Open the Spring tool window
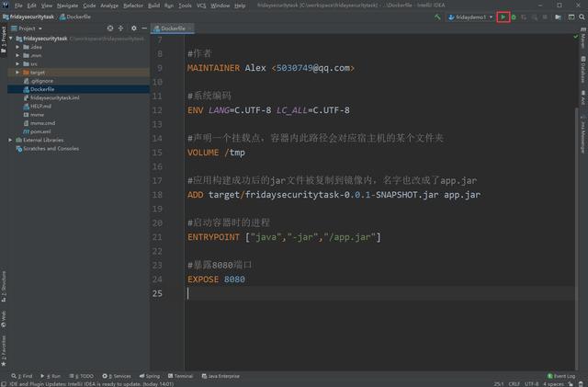Viewport: 588px width, 387px height. click(150, 376)
